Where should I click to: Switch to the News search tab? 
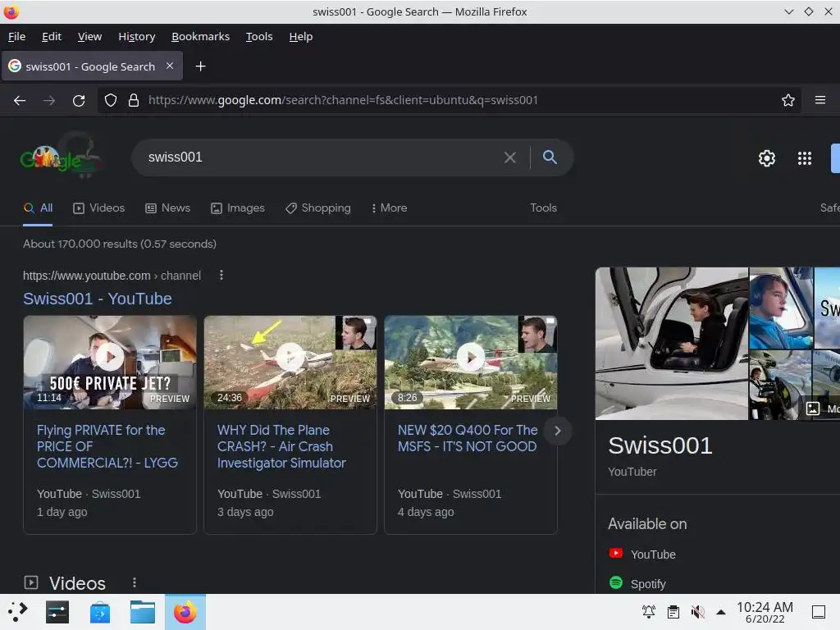[167, 208]
